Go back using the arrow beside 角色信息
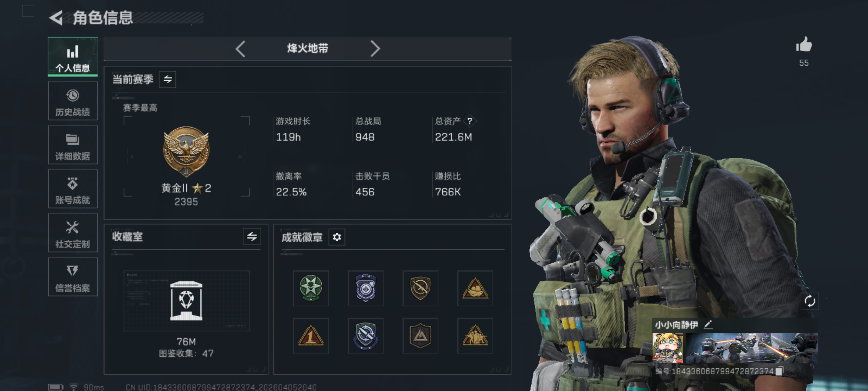Image resolution: width=868 pixels, height=391 pixels. [57, 18]
